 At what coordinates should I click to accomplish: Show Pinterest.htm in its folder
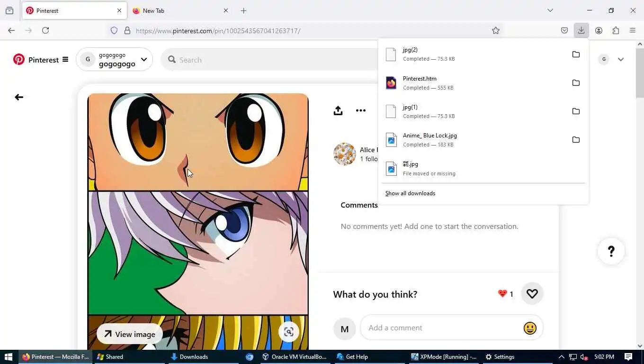pos(576,83)
